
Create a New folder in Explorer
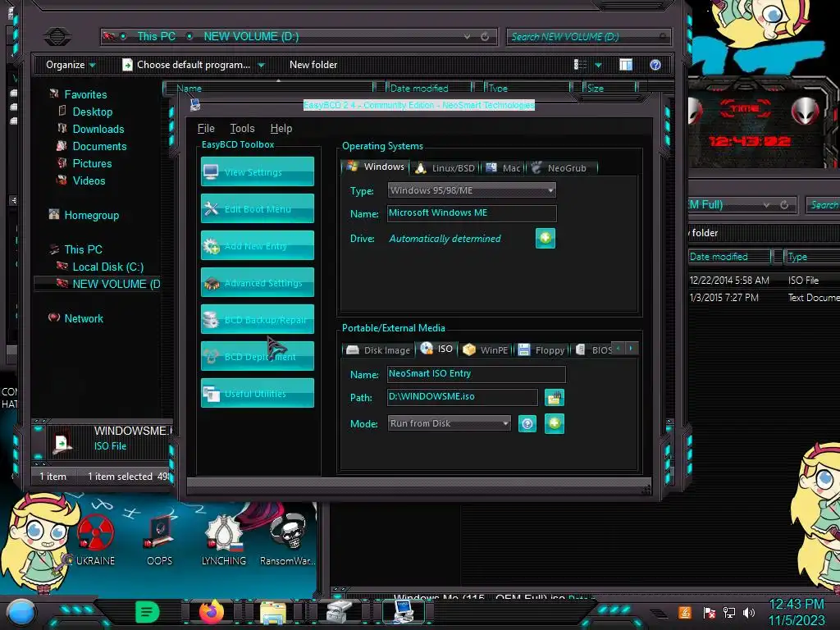[x=313, y=65]
